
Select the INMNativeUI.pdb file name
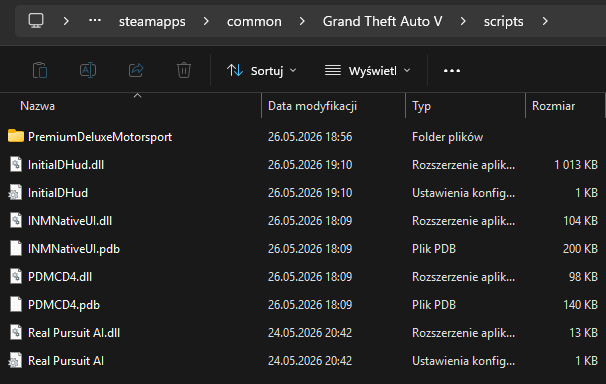pyautogui.click(x=74, y=249)
